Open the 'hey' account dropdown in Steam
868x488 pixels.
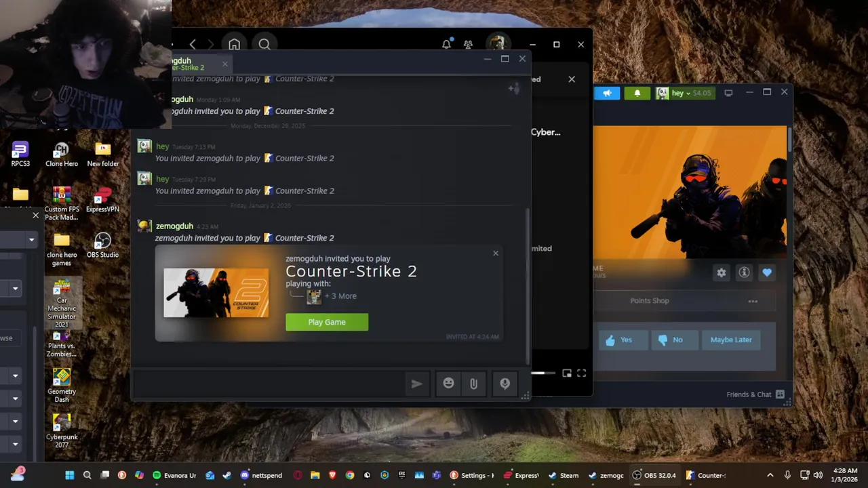pos(684,93)
